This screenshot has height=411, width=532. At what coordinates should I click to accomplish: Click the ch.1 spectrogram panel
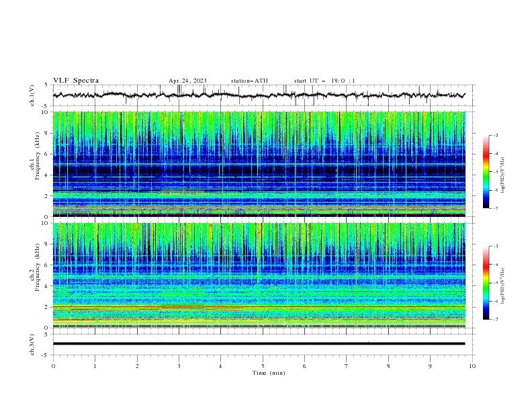(x=259, y=164)
